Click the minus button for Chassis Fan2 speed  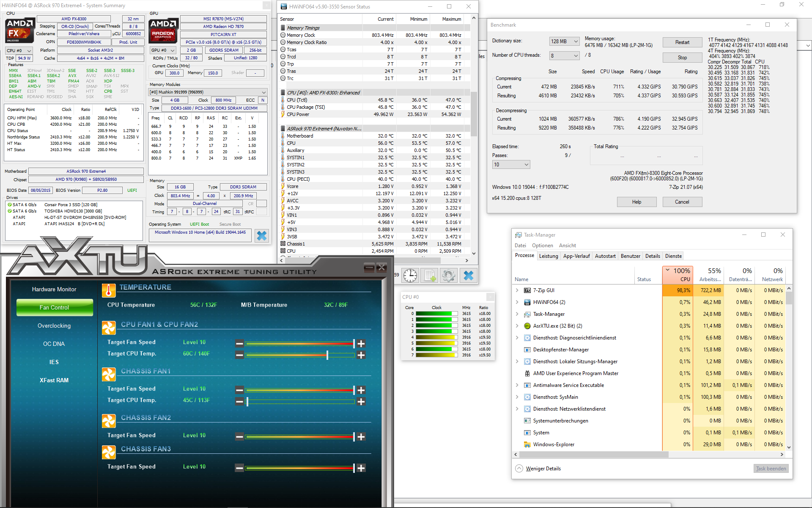(x=239, y=437)
